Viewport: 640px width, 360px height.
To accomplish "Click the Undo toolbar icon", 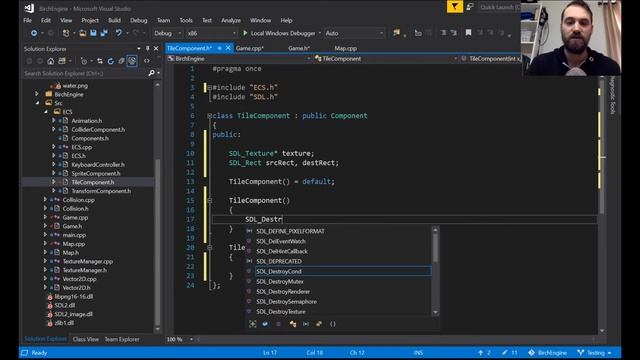I will pyautogui.click(x=118, y=33).
